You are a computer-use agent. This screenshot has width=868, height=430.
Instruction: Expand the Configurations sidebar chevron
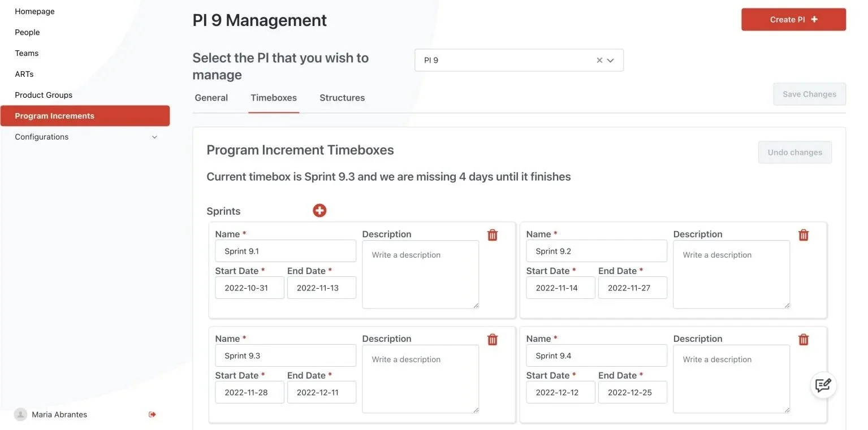tap(154, 137)
